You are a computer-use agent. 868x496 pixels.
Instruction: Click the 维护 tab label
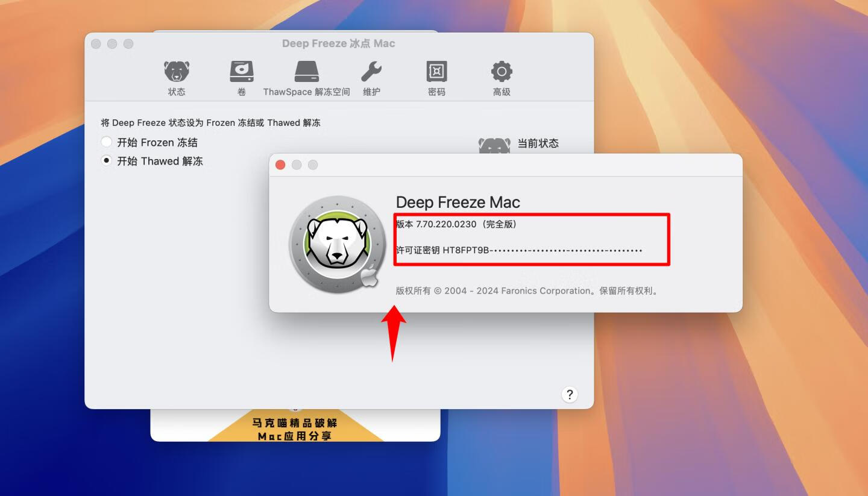[371, 92]
